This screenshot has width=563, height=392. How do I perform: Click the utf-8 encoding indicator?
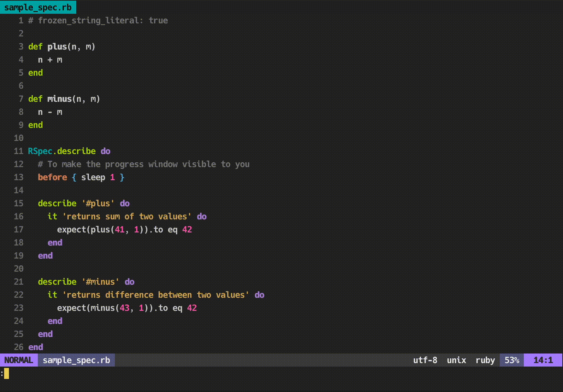pos(425,360)
